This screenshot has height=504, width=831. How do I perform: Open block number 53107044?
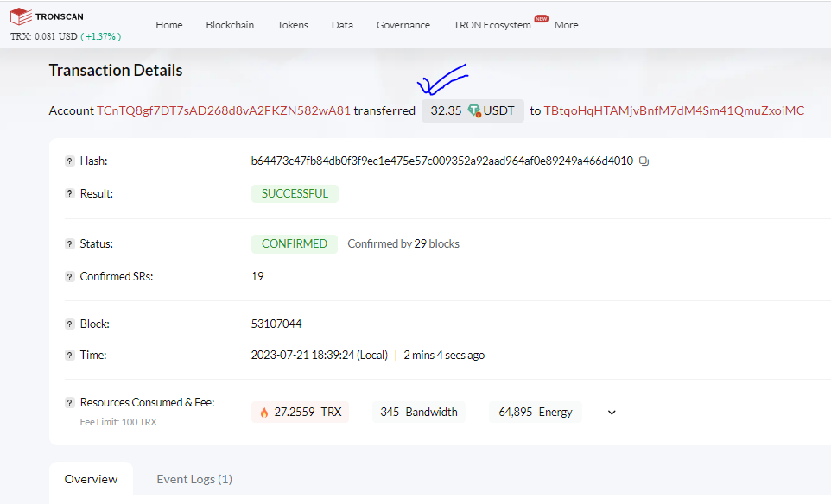pos(276,324)
